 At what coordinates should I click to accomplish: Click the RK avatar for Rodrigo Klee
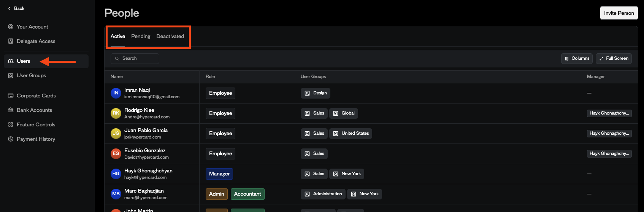point(116,113)
